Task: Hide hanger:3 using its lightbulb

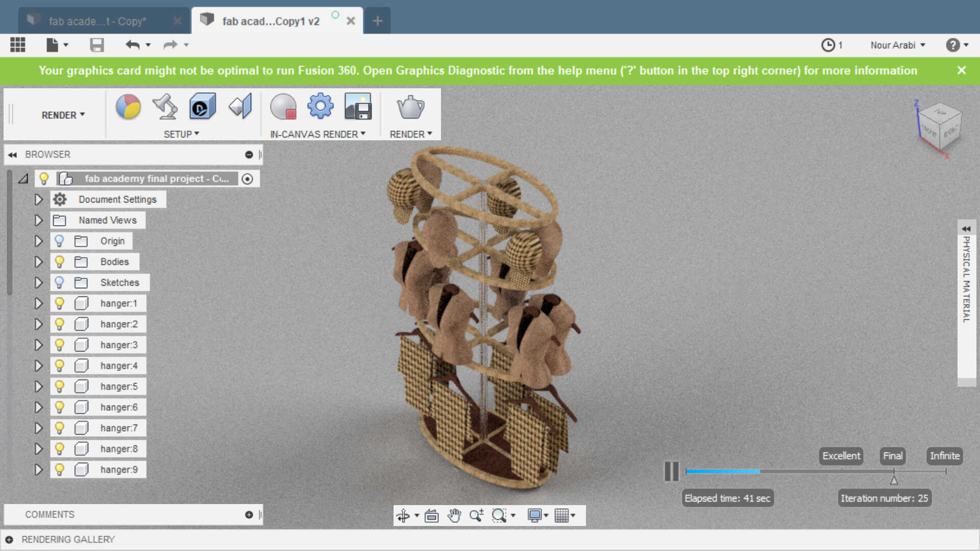Action: coord(60,345)
